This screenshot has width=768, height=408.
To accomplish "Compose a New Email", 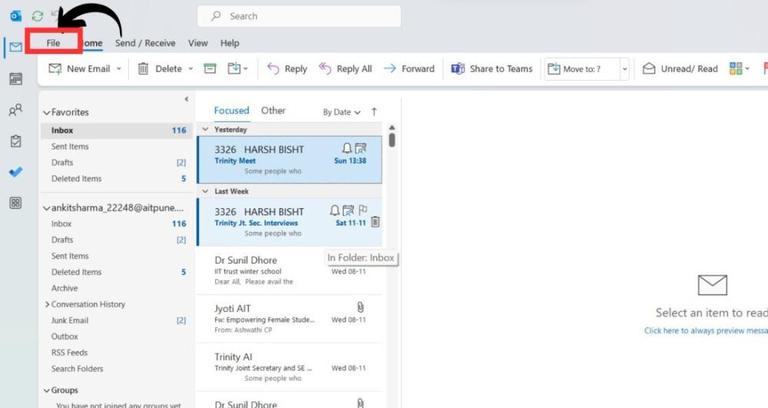I will 79,69.
